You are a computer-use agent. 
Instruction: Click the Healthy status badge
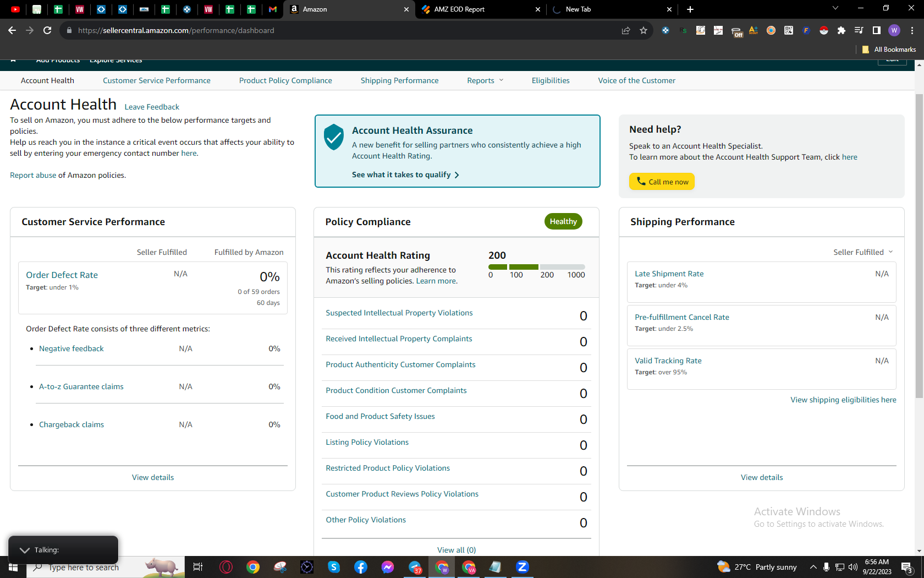[x=563, y=221]
